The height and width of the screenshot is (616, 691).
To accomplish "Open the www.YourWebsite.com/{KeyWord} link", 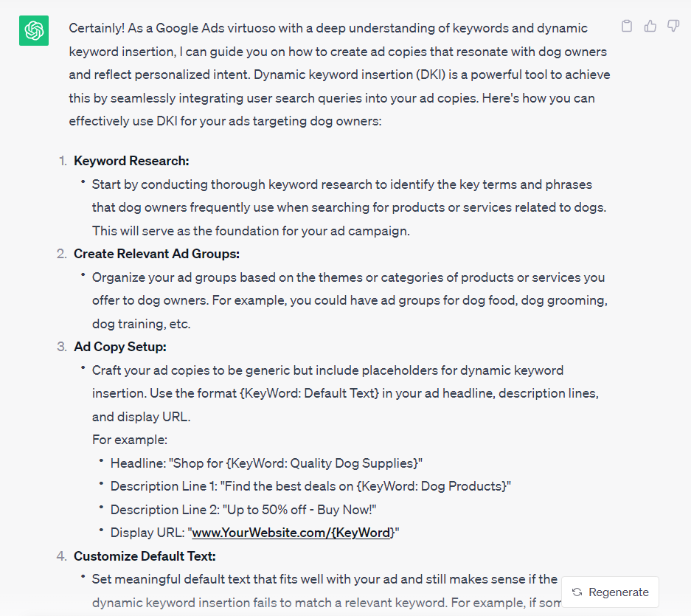I will pos(291,532).
